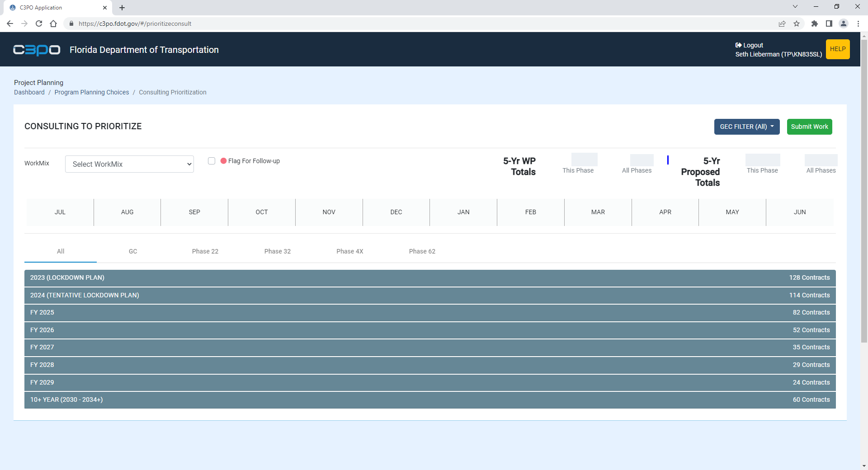Open the browser extensions puzzle icon
Image resolution: width=868 pixels, height=470 pixels.
tap(814, 23)
